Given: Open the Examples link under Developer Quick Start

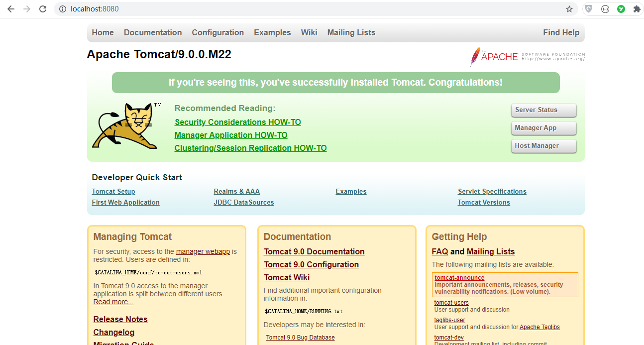Looking at the screenshot, I should pos(351,191).
